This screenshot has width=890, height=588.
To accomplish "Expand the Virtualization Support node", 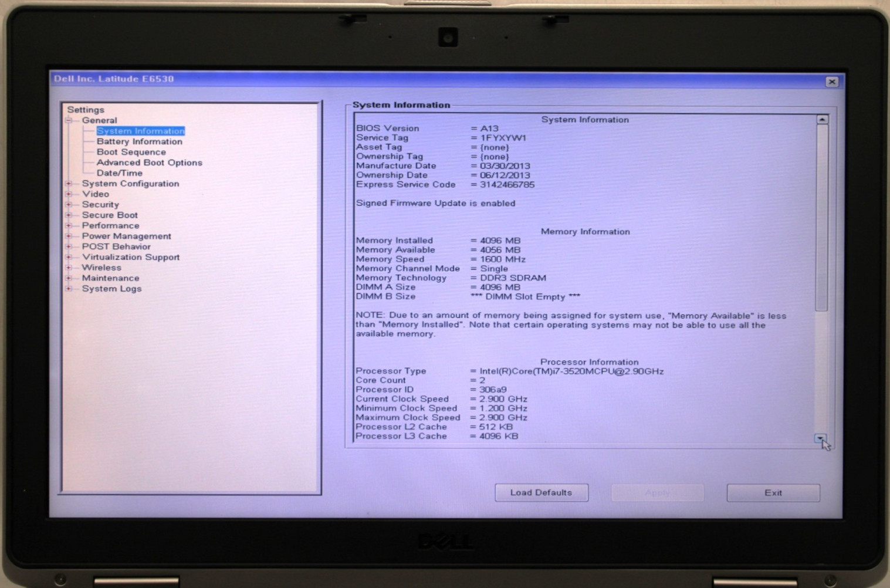I will point(69,257).
